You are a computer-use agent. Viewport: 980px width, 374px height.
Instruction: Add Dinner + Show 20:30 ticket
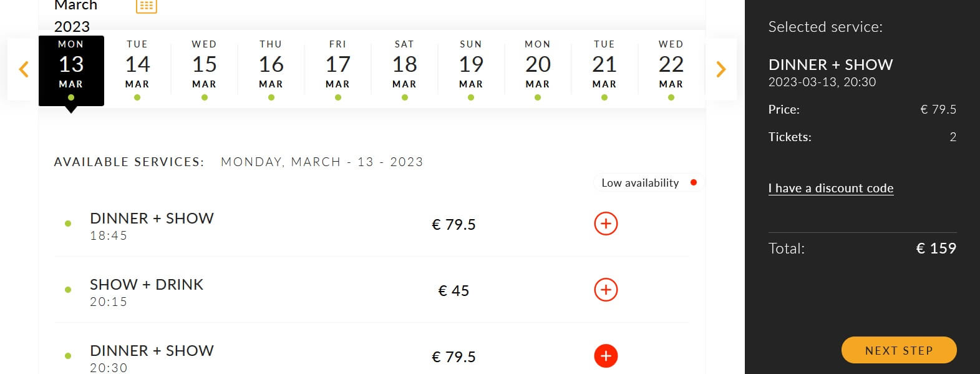click(606, 356)
